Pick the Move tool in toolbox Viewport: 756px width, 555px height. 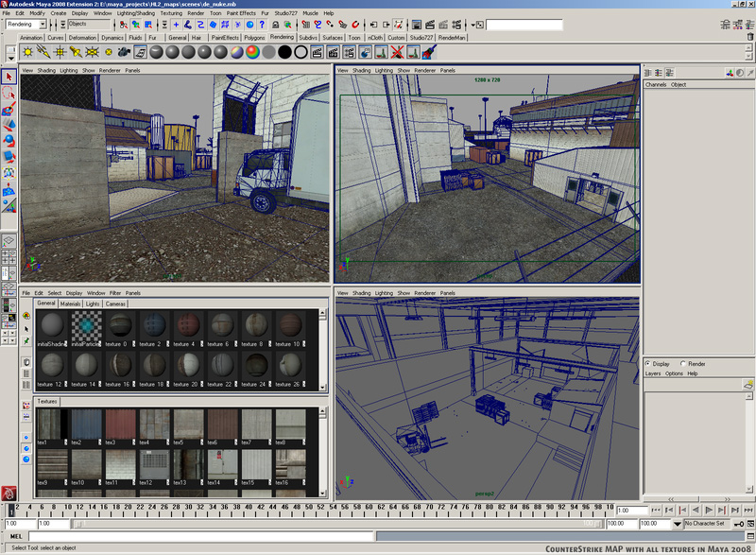tap(9, 125)
